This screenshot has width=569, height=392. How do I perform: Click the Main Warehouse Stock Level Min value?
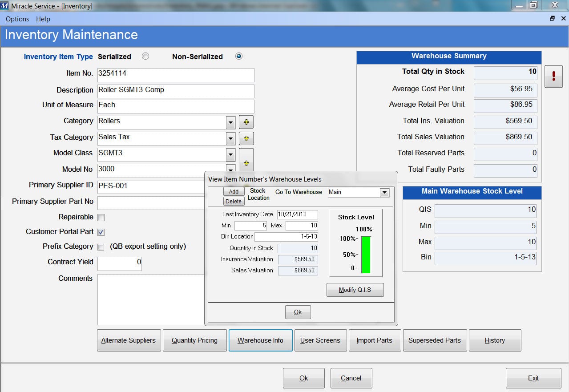[x=485, y=227]
